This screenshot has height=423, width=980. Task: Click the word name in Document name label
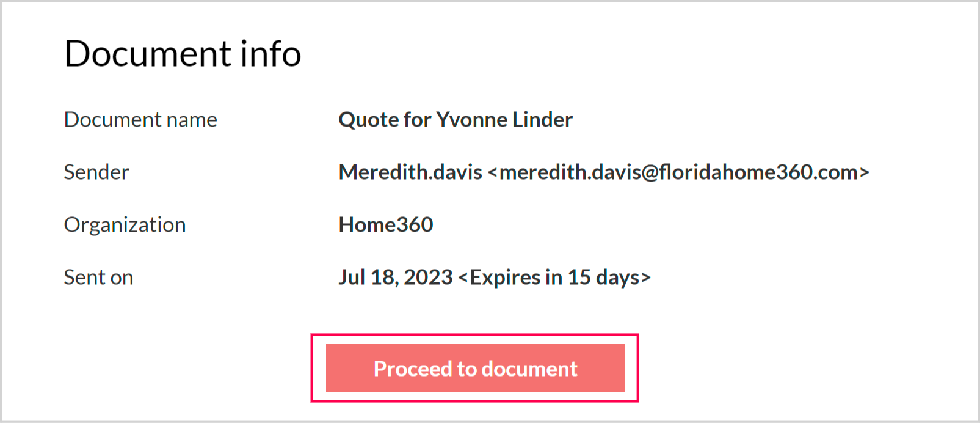point(192,120)
